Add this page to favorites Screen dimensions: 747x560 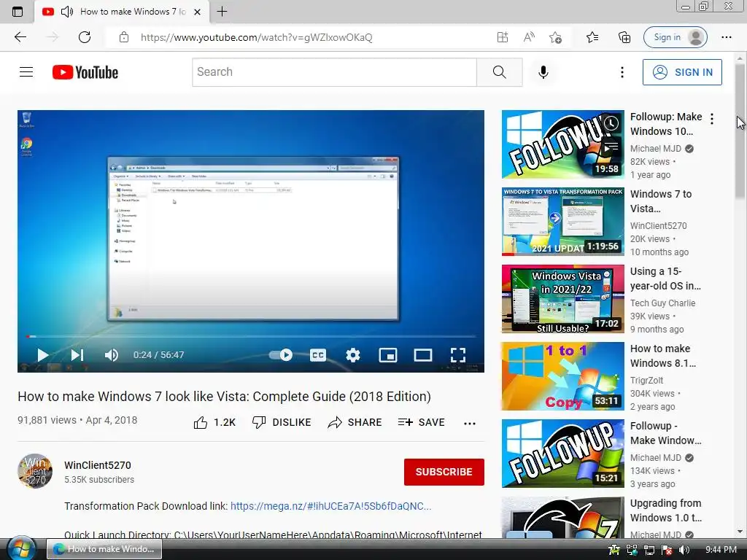pyautogui.click(x=555, y=37)
